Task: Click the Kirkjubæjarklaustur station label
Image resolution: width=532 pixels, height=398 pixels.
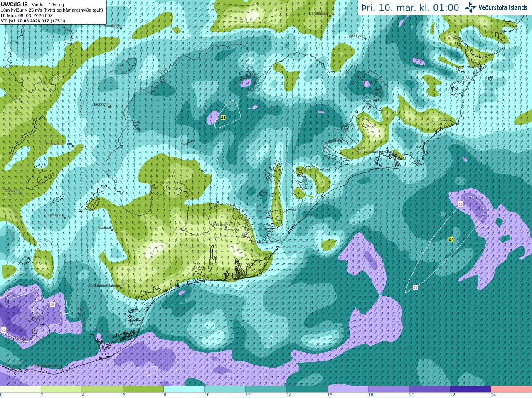Action: point(104,286)
